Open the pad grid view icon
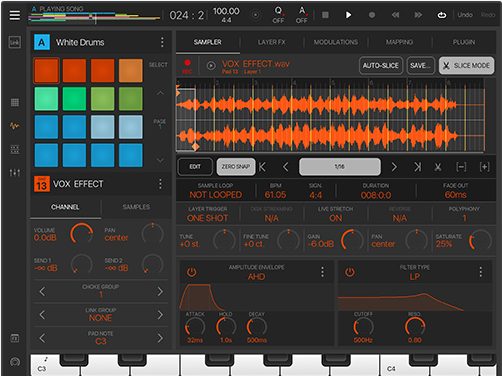 [15, 102]
